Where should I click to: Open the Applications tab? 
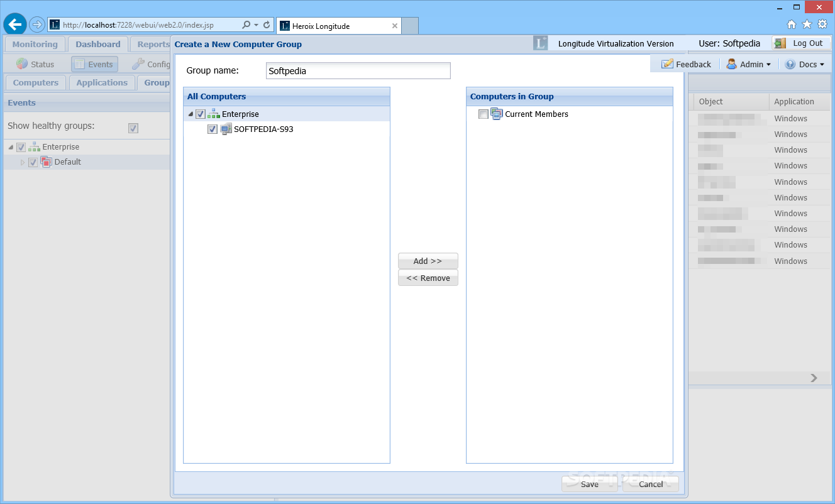(102, 82)
